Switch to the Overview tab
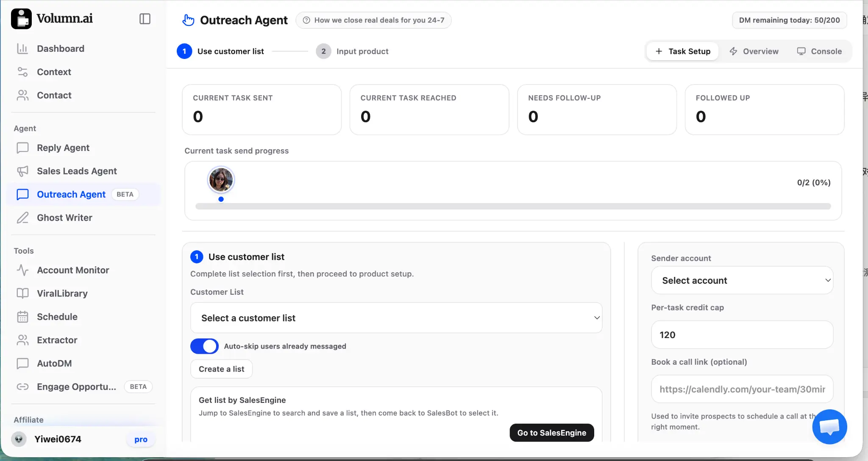 [x=754, y=51]
